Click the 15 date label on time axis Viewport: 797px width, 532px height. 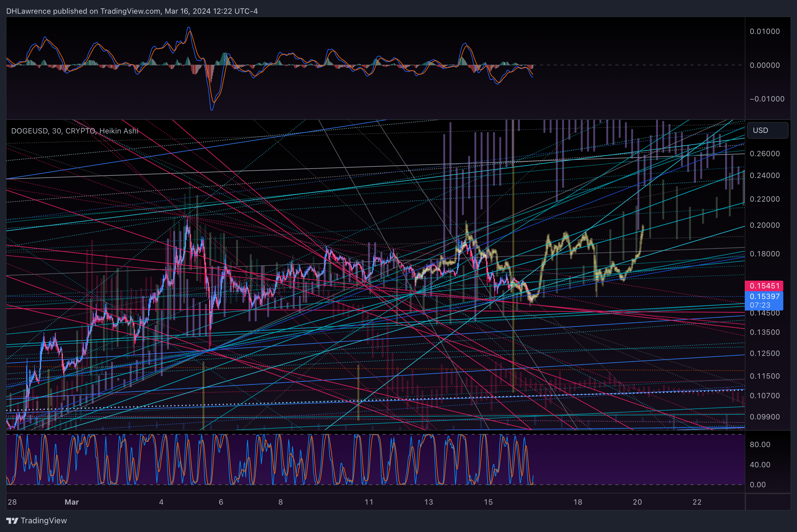[x=488, y=502]
